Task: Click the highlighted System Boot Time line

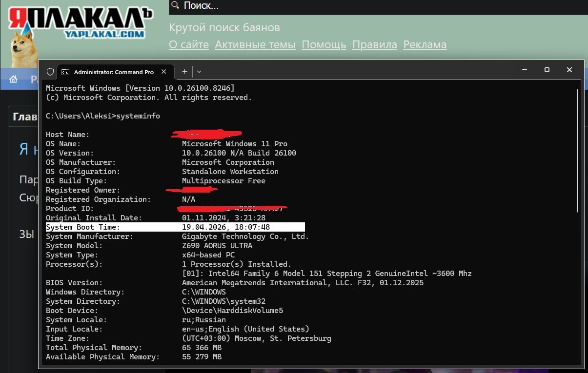Action: [x=175, y=227]
